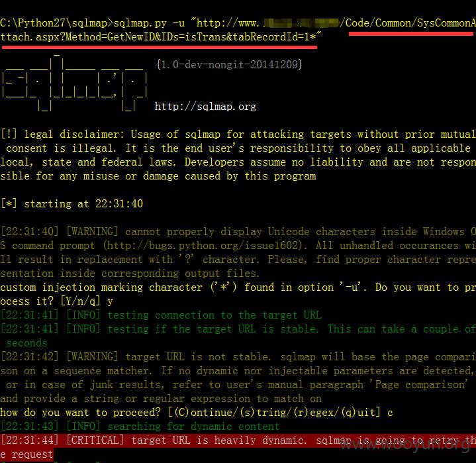This screenshot has width=476, height=463.
Task: Click 'sible for any misuse or damage' disclaimer line
Action: [158, 176]
